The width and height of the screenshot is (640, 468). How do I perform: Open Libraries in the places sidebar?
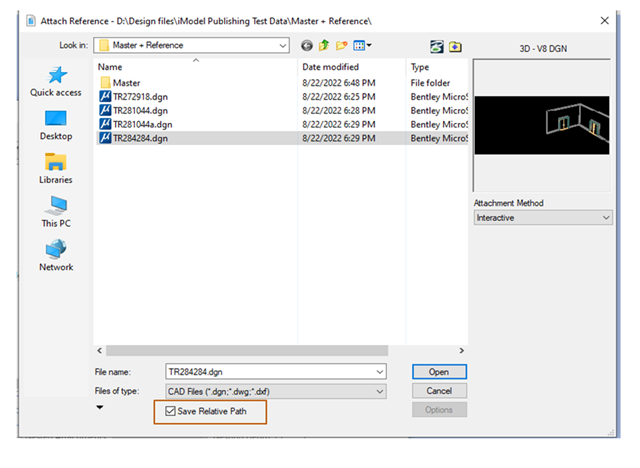click(x=56, y=169)
